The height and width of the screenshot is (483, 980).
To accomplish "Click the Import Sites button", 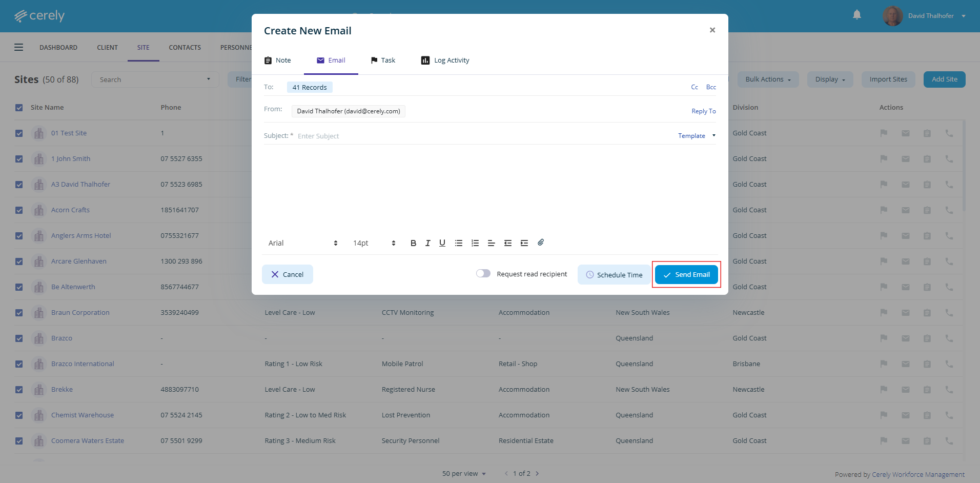I will point(888,79).
